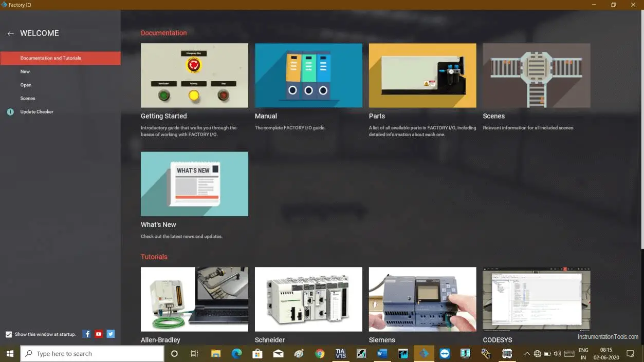The width and height of the screenshot is (644, 362).
Task: Open the Scenes conveyor thumbnail
Action: 537,75
